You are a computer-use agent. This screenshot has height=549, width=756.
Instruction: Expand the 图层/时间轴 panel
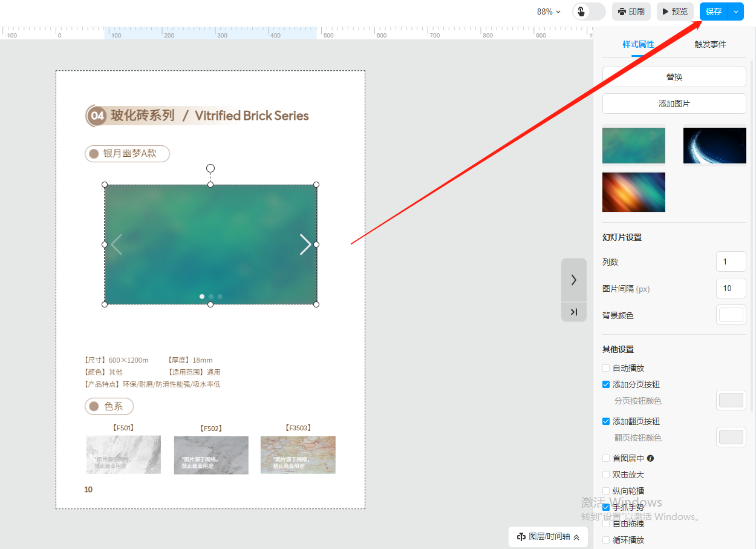(576, 537)
